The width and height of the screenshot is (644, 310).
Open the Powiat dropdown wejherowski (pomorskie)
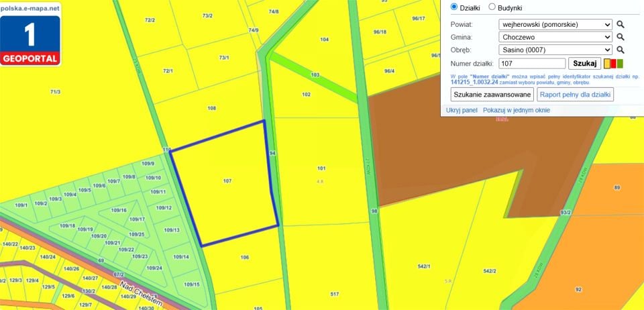[x=555, y=25]
